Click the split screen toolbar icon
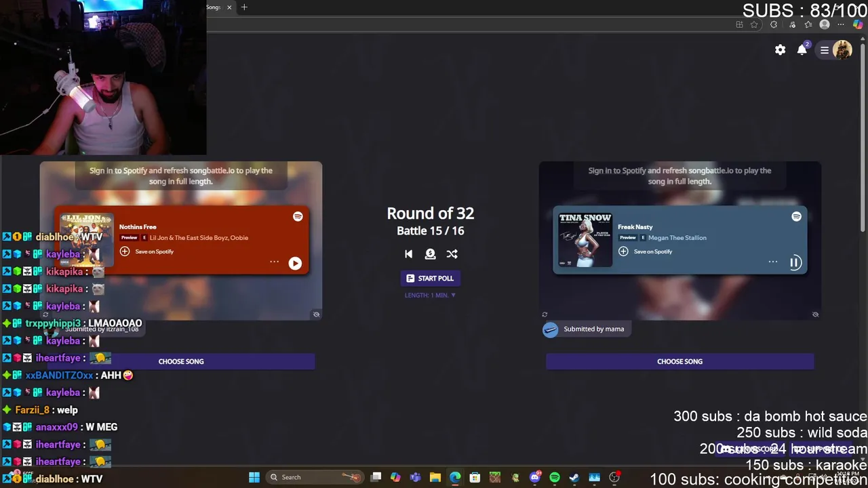This screenshot has height=488, width=868. click(x=739, y=25)
